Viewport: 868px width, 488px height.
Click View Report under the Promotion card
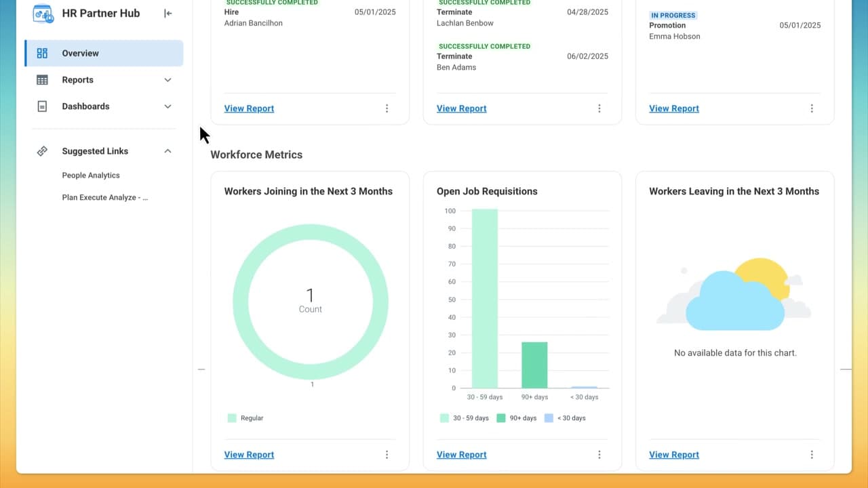point(673,108)
